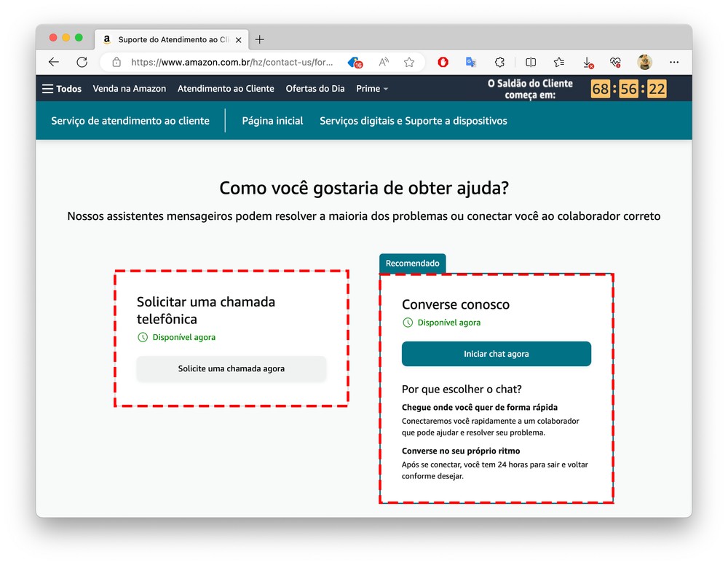Open the shopping tag icon with badge 16
The width and height of the screenshot is (728, 565).
pyautogui.click(x=355, y=63)
